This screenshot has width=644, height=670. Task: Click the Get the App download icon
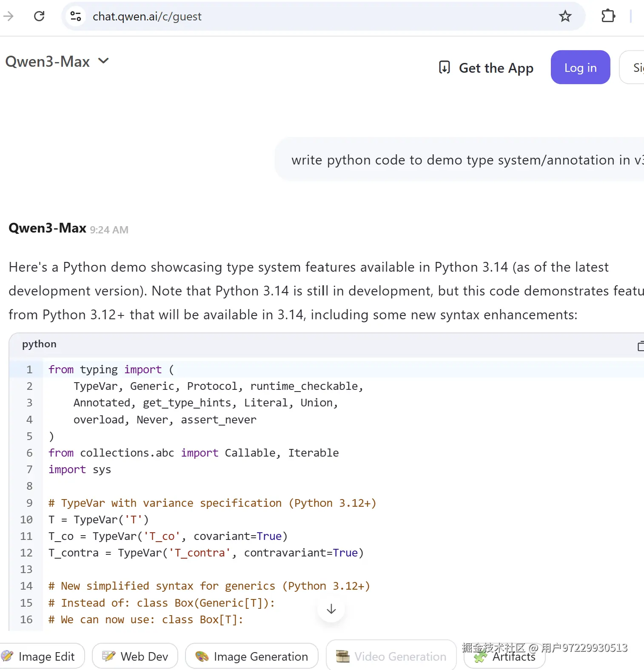444,68
